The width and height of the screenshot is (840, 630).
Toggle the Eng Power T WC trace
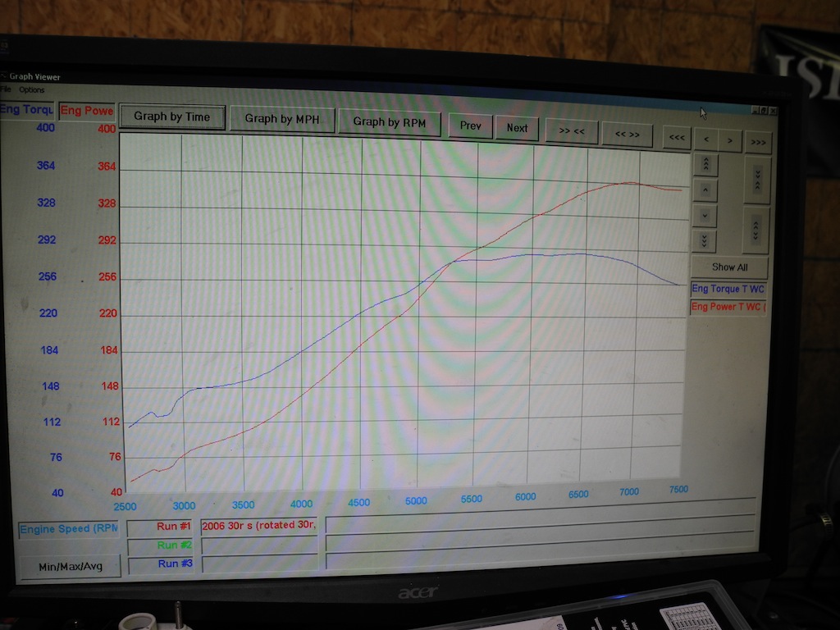coord(728,307)
